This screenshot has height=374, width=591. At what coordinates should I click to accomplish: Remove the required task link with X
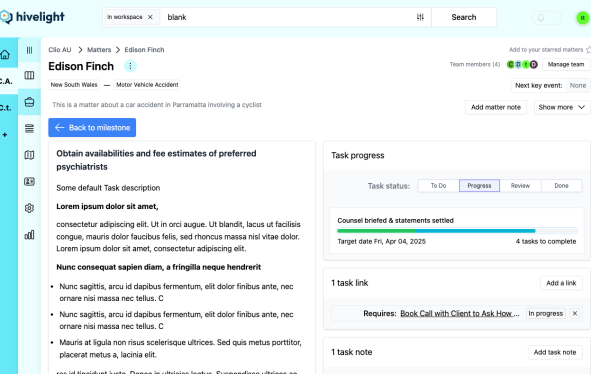[575, 314]
